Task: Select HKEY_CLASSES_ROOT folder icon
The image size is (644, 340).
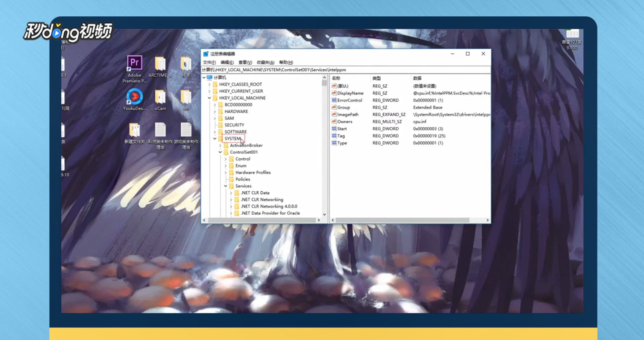Action: [x=215, y=84]
